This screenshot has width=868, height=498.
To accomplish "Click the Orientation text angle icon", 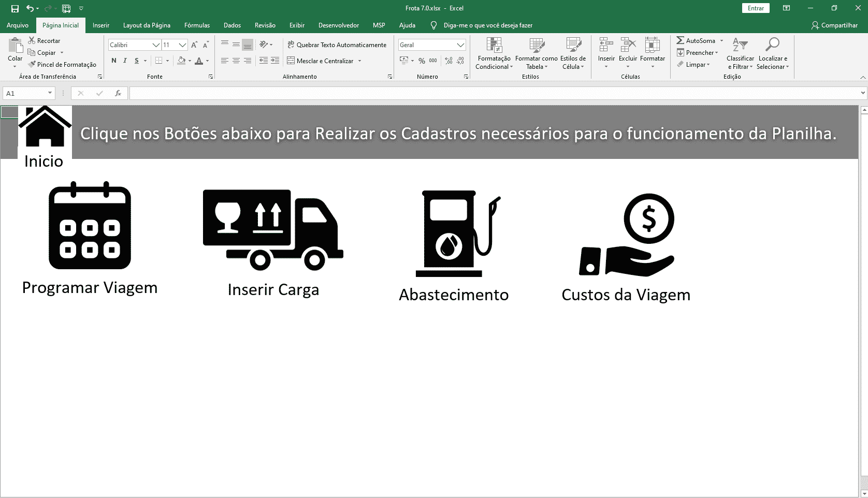I will coord(264,45).
